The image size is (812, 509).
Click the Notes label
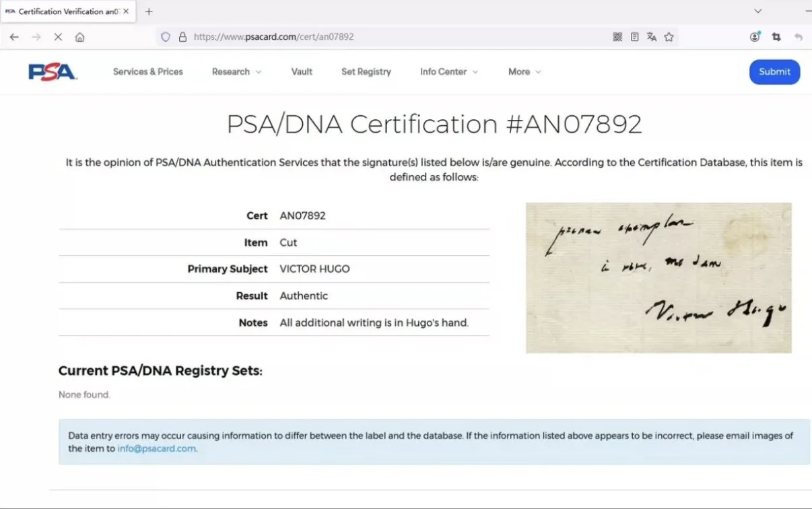point(253,323)
